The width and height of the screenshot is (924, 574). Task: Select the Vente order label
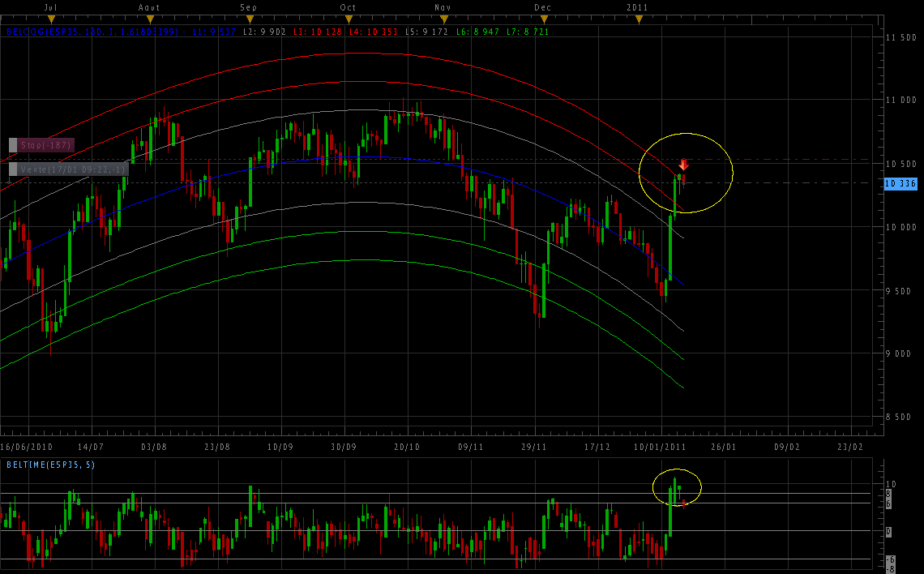pos(73,169)
